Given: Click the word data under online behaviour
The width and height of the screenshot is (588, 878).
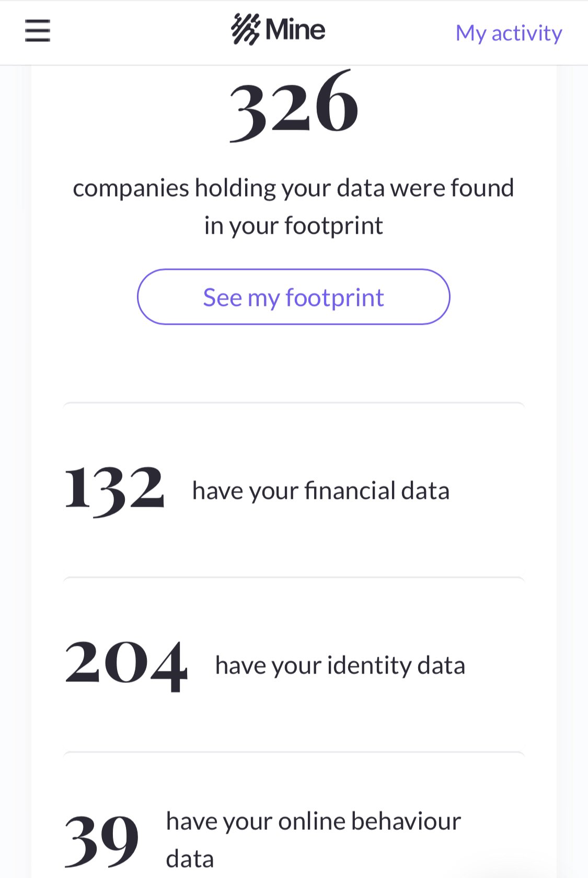Looking at the screenshot, I should (x=190, y=859).
